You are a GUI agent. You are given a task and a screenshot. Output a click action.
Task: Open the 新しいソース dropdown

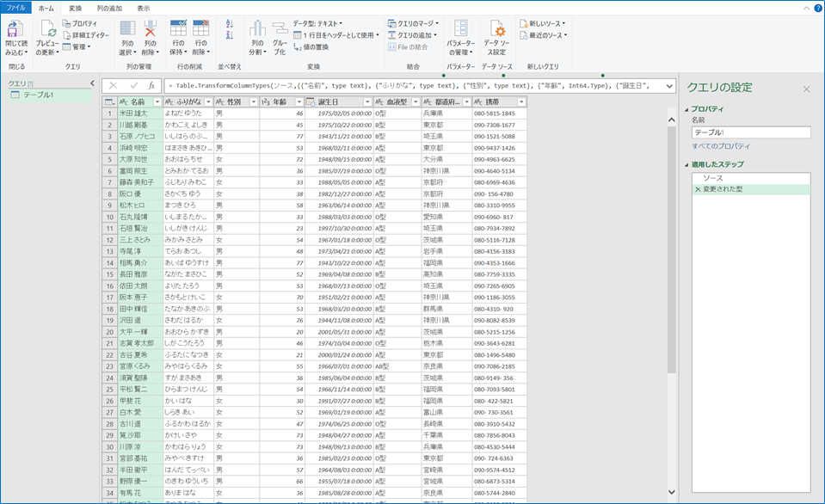click(x=543, y=24)
